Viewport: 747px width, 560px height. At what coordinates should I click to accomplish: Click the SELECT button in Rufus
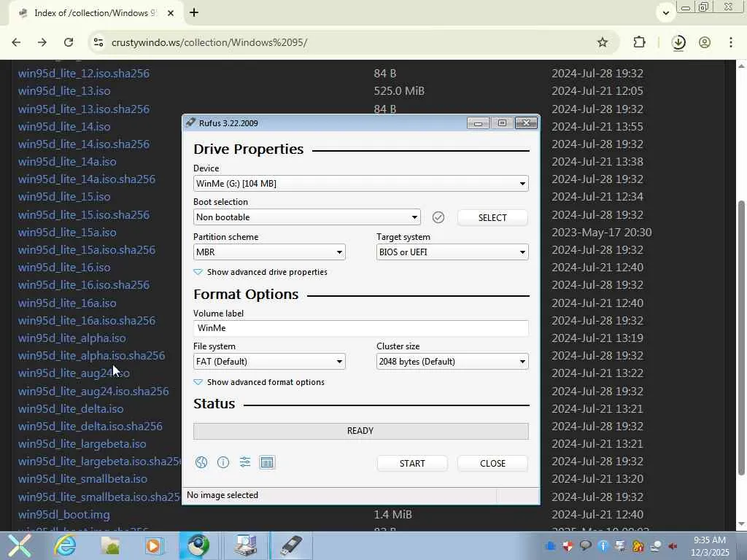(x=492, y=217)
